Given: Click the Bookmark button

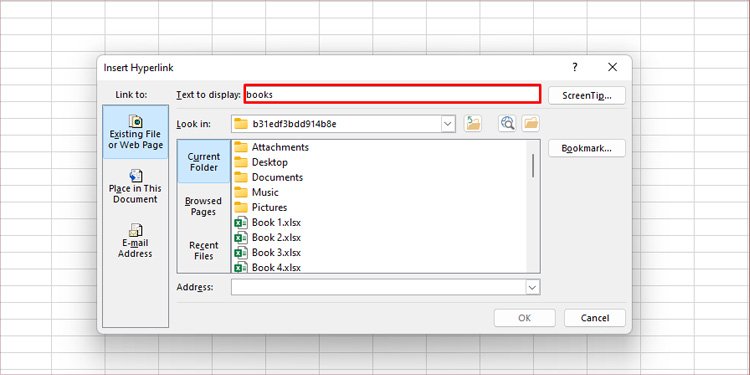Looking at the screenshot, I should (587, 148).
